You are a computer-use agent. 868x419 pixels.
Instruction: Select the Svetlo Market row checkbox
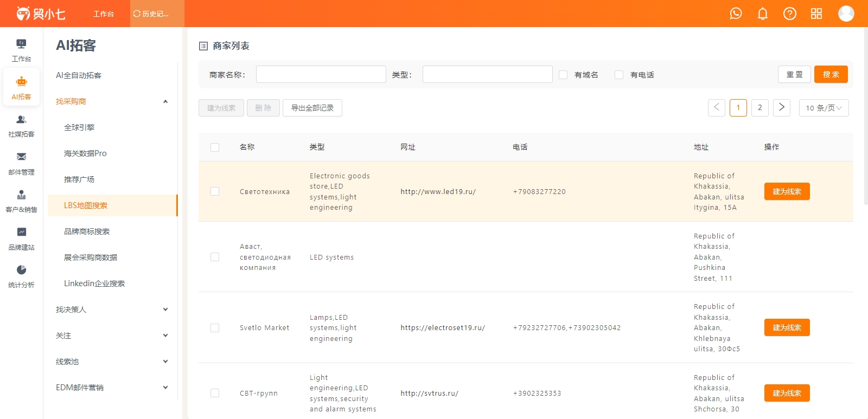(215, 328)
